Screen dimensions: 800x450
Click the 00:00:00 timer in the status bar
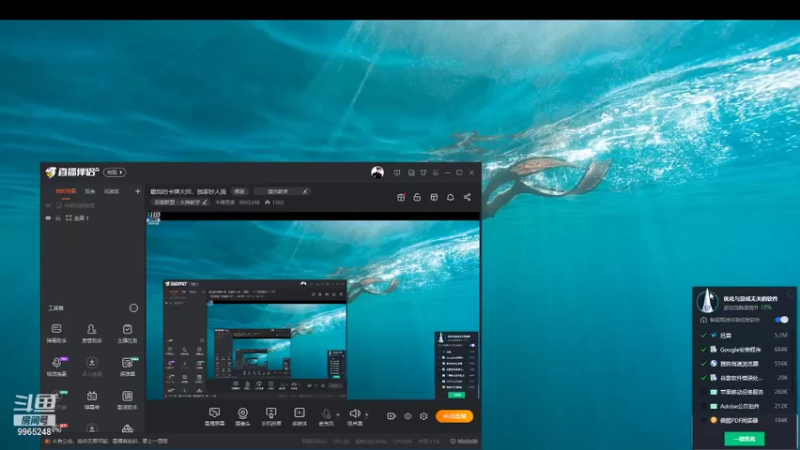(467, 441)
